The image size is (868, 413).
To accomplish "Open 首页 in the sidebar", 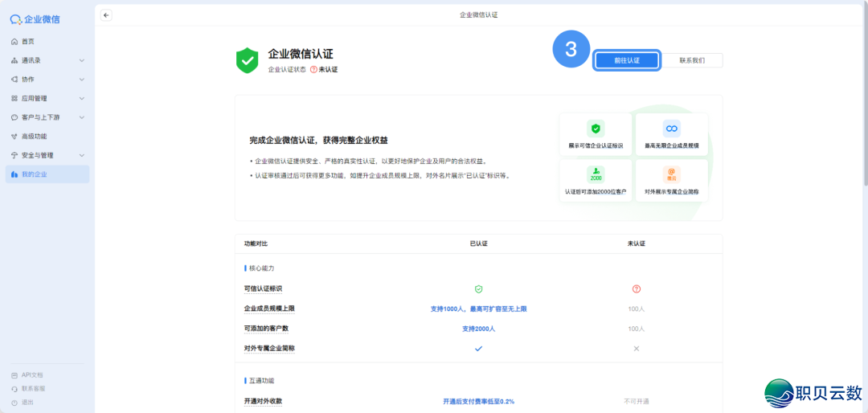I will [47, 42].
